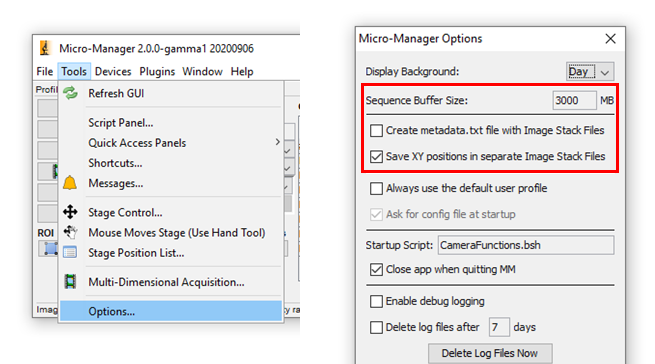Toggle Enable debug logging checkbox
The width and height of the screenshot is (655, 364).
click(x=376, y=301)
